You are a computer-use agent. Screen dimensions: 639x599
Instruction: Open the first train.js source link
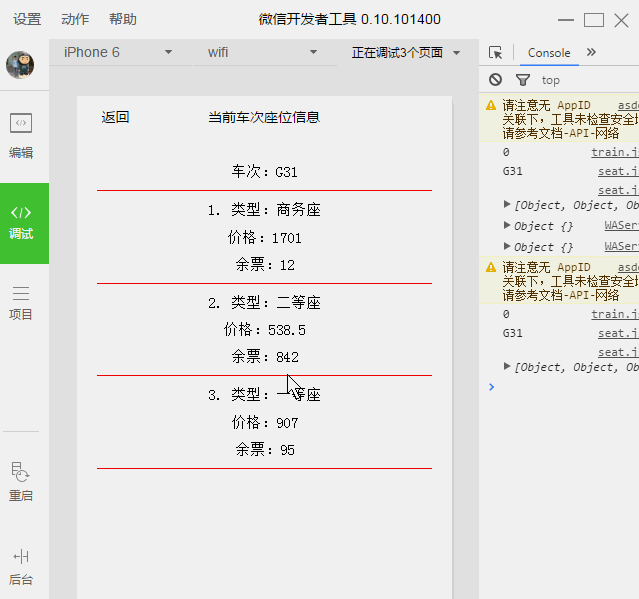615,152
